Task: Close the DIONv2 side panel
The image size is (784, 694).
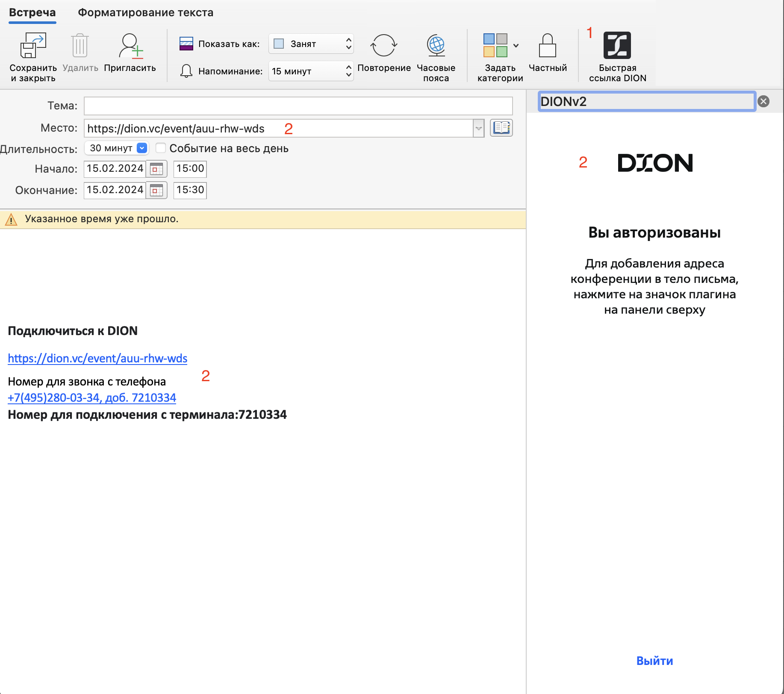Action: coord(763,101)
